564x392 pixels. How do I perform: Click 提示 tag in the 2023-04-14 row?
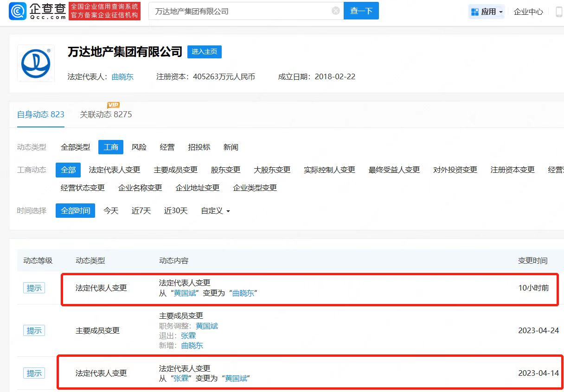click(34, 373)
